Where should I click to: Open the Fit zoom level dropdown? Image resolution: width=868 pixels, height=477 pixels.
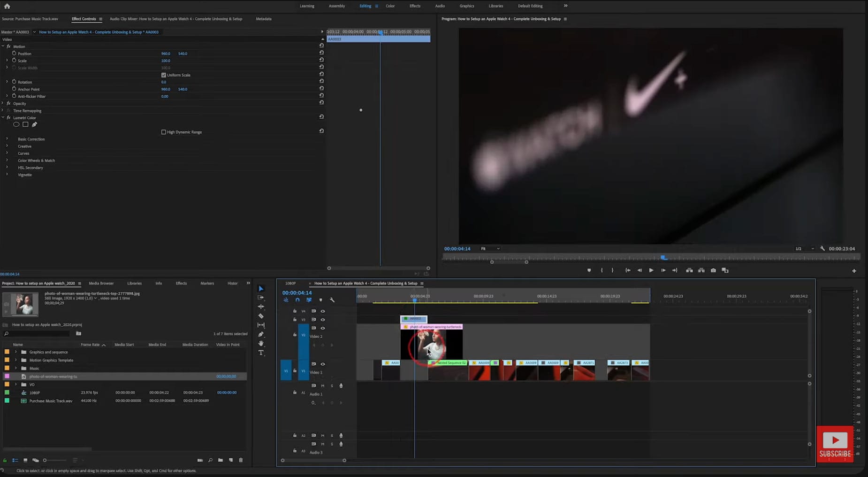pyautogui.click(x=490, y=249)
